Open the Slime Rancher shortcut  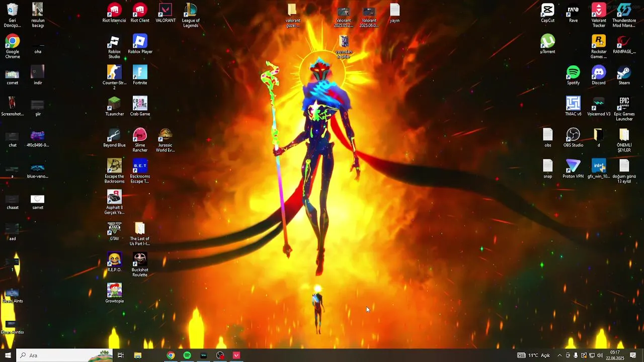point(140,140)
